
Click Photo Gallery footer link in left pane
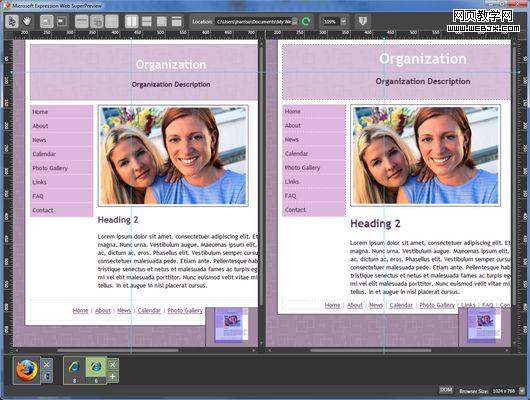click(x=185, y=311)
